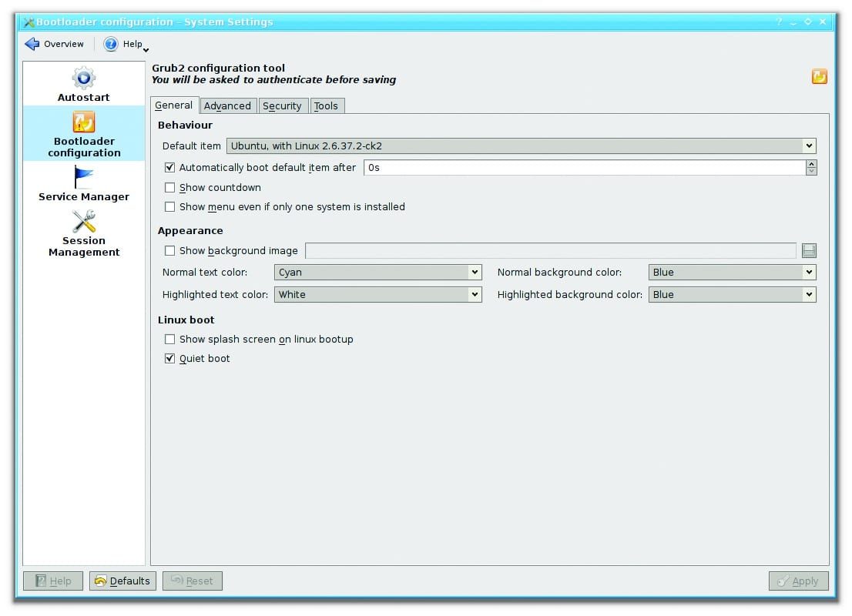
Task: Click the boot timeout 0s input field
Action: 584,167
